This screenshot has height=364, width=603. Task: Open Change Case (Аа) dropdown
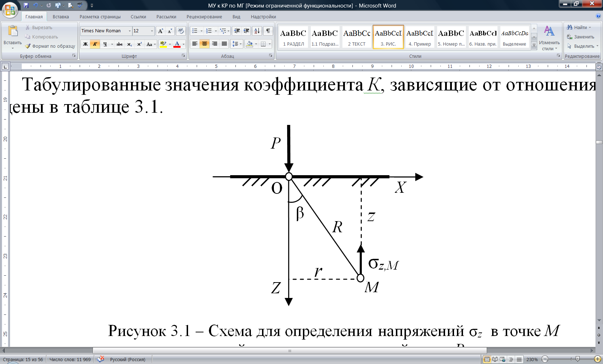point(151,44)
